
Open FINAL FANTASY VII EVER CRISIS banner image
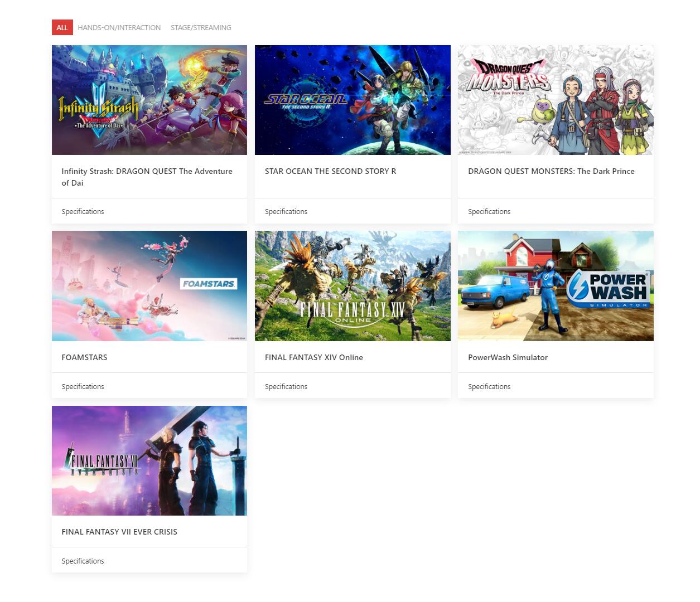click(x=149, y=460)
